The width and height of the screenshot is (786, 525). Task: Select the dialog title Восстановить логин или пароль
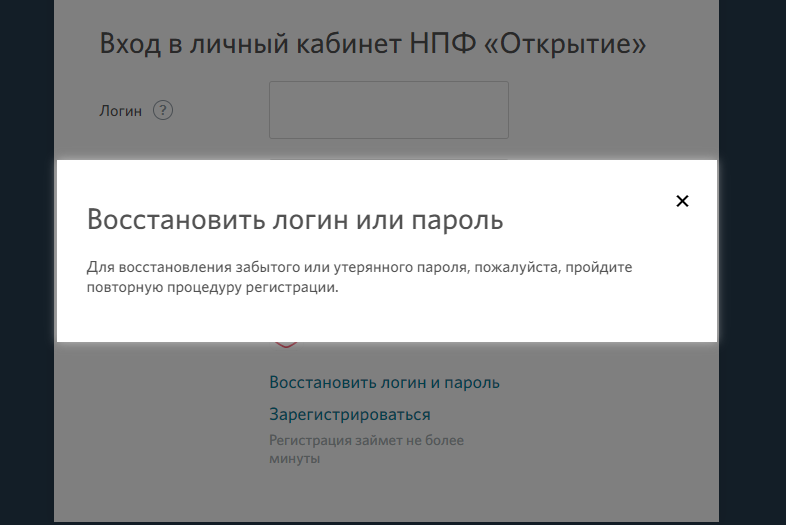tap(295, 220)
